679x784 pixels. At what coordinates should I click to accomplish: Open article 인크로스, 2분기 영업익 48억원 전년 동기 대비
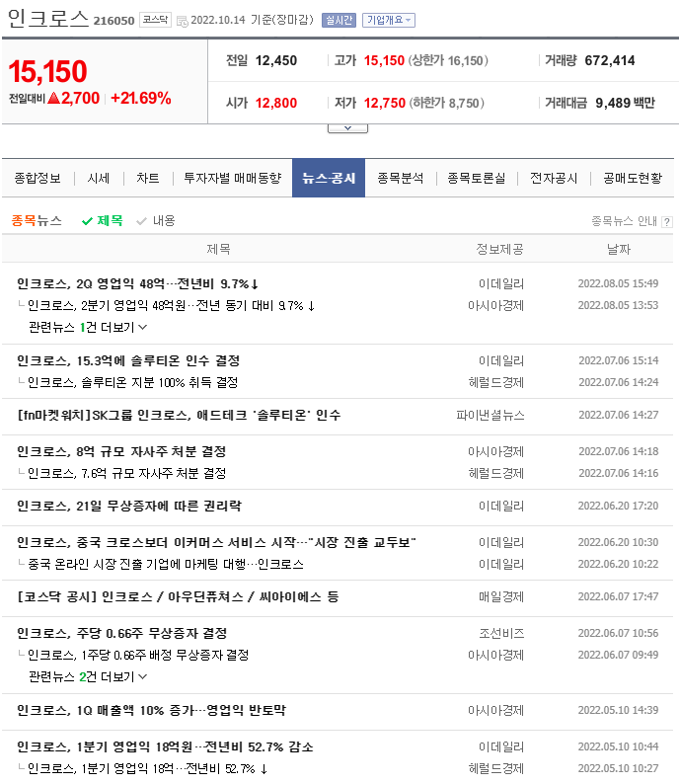tap(172, 305)
